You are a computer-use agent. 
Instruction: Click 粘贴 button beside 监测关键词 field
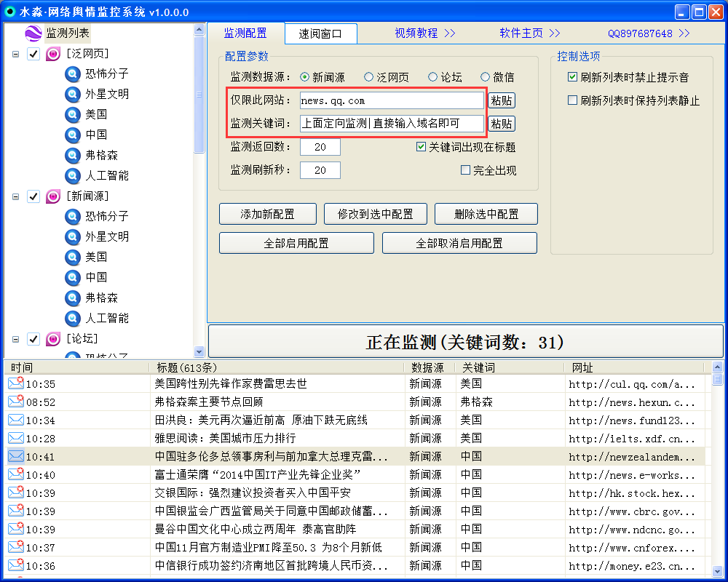[x=502, y=124]
